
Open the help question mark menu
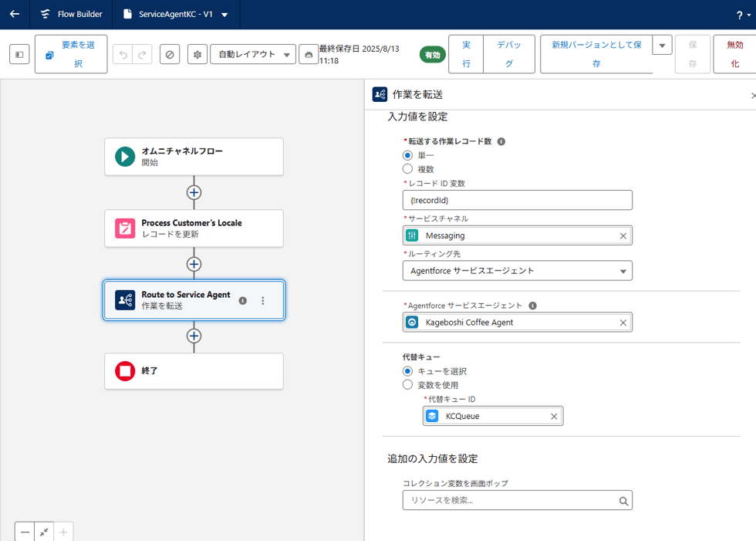[743, 15]
